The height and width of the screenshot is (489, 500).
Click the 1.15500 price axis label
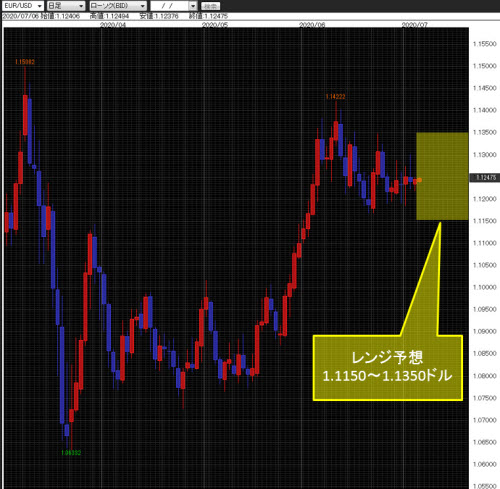(x=485, y=44)
